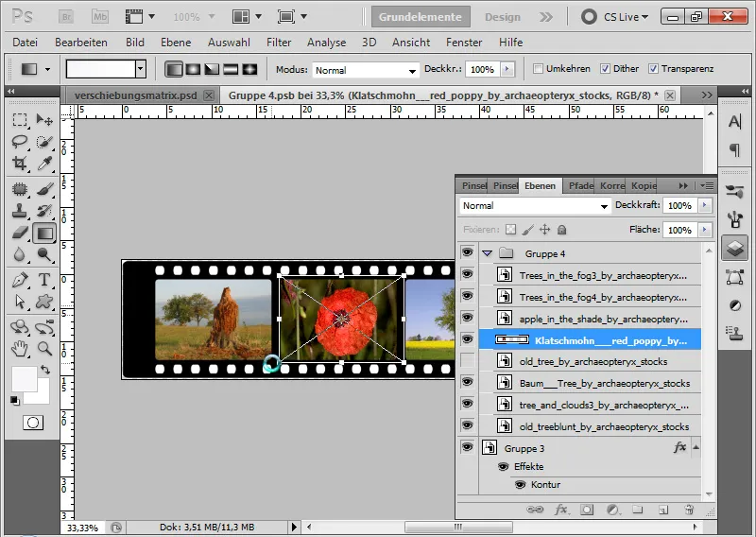Select the Rectangular Marquee tool
The image size is (756, 537).
click(20, 119)
